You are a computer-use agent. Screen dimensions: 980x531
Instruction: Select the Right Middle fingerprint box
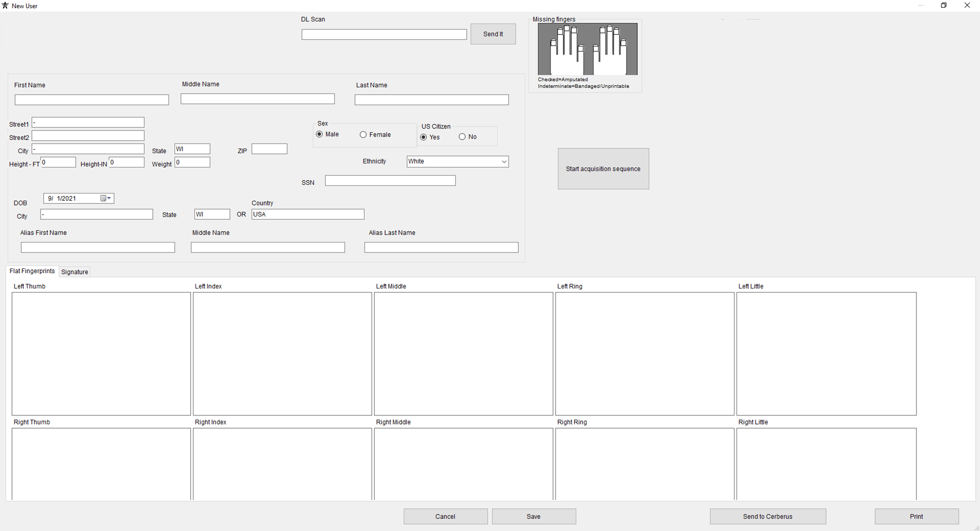coord(463,464)
